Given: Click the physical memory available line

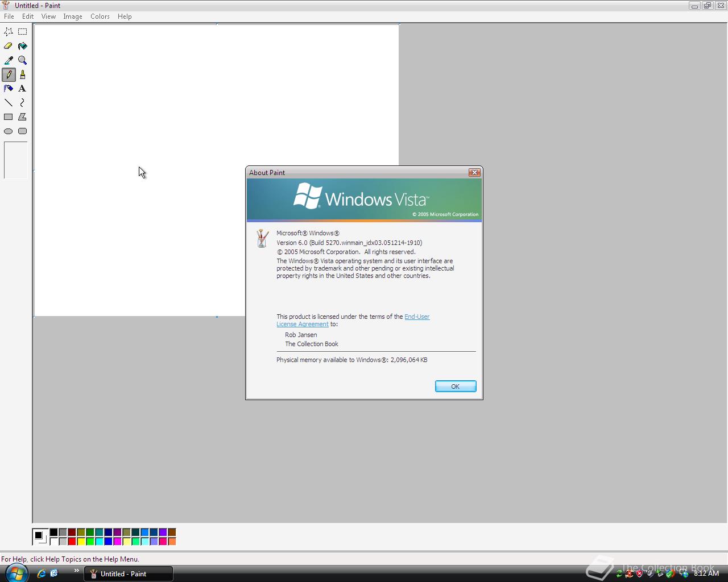Looking at the screenshot, I should pyautogui.click(x=352, y=360).
